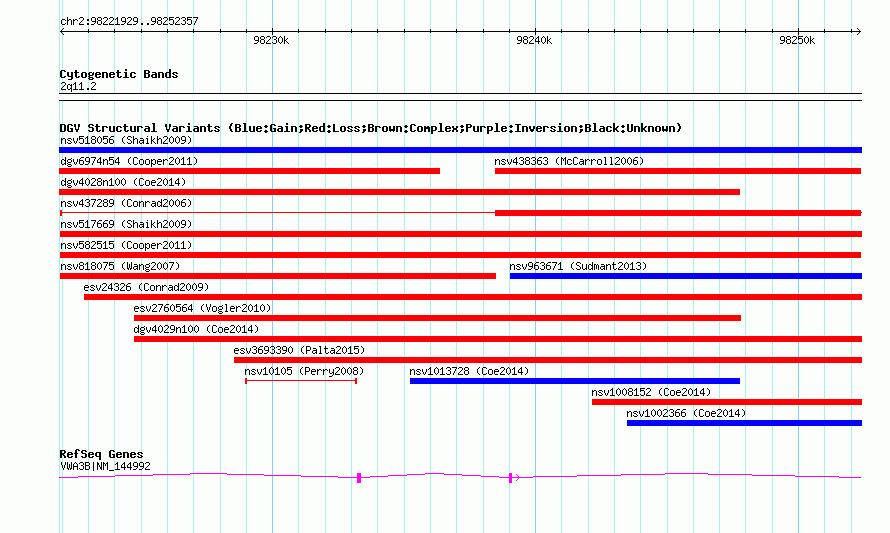Click nsv1008152 (Coe2014) label
Image resolution: width=890 pixels, height=533 pixels.
coord(651,392)
